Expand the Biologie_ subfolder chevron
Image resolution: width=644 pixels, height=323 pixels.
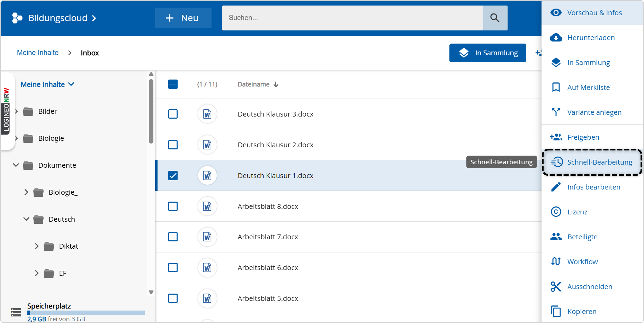26,192
